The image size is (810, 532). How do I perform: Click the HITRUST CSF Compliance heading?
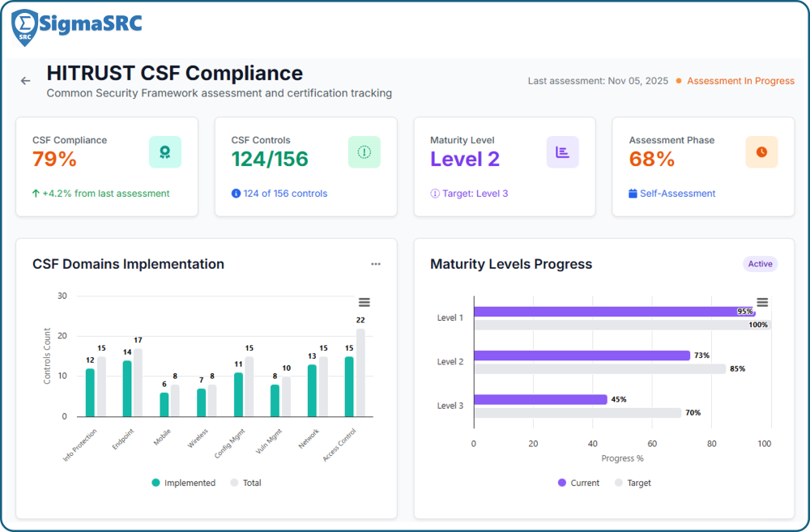point(175,73)
